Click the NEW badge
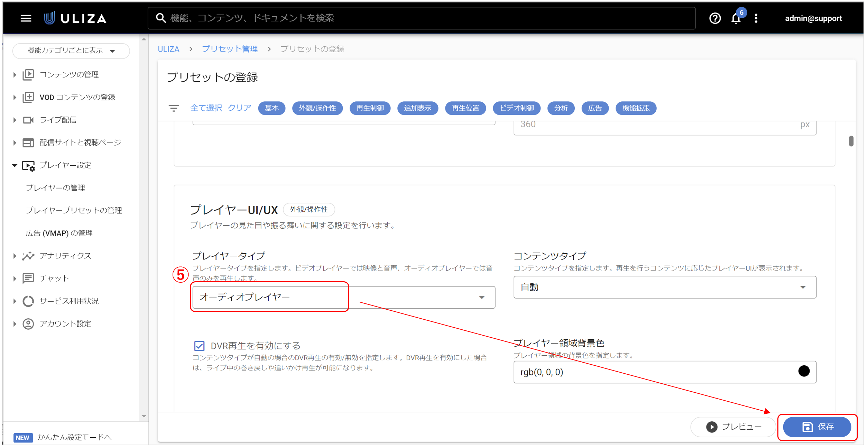Image resolution: width=868 pixels, height=447 pixels. tap(23, 438)
